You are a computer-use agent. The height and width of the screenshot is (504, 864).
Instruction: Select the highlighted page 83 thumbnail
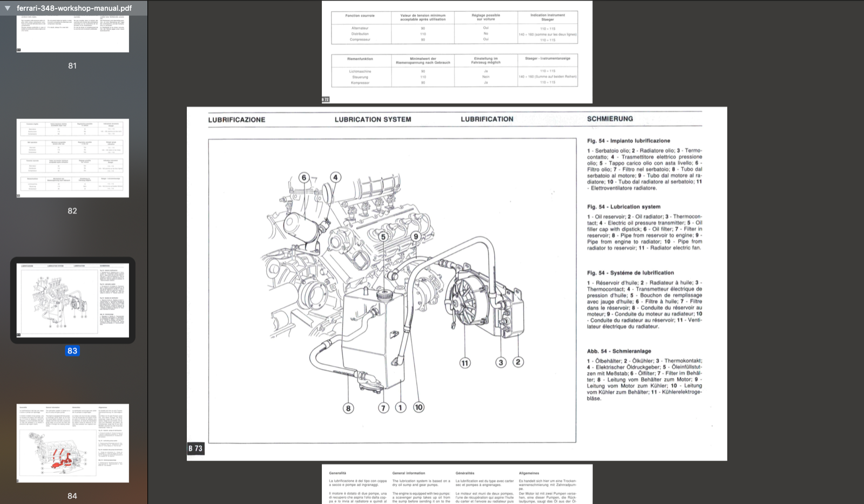72,300
